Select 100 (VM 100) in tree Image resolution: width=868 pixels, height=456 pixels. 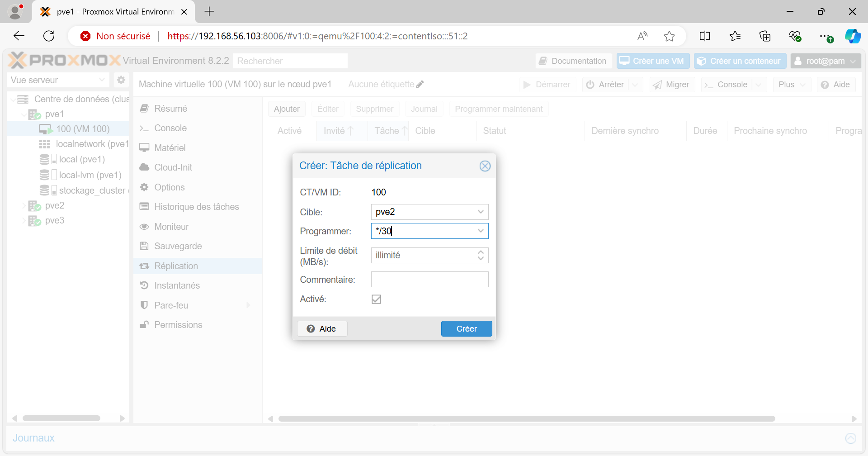(x=68, y=129)
